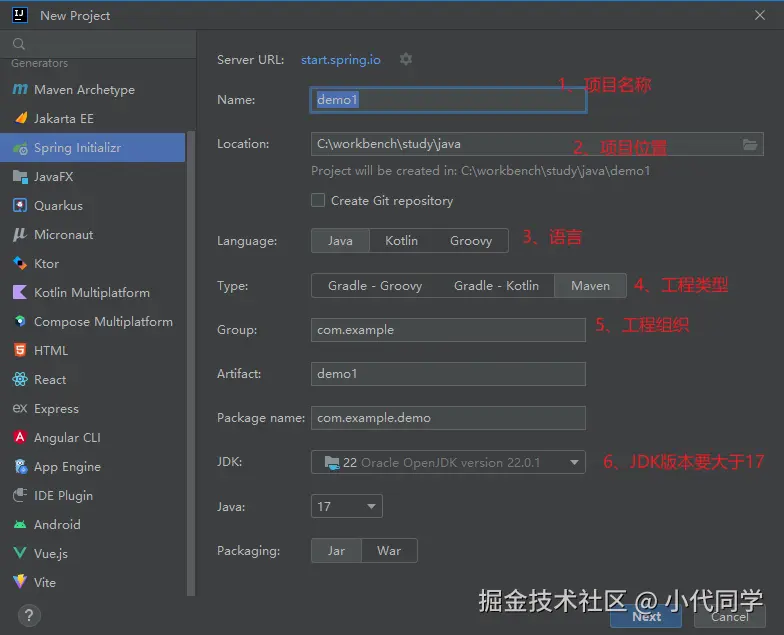Click the Kotlin Multiplatform icon

pos(20,292)
